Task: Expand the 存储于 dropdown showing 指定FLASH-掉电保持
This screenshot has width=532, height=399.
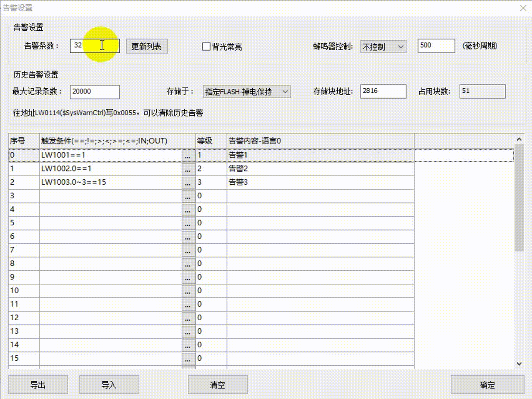Action: pos(247,92)
